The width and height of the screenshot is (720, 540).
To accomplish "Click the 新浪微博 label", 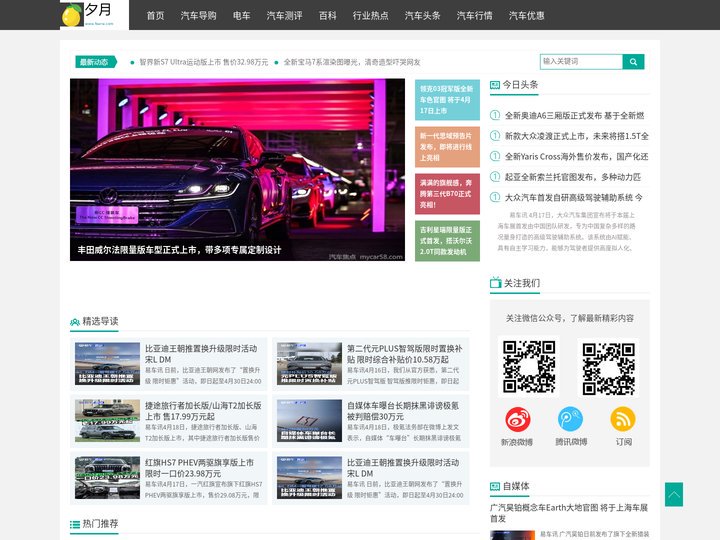I will coord(517,442).
